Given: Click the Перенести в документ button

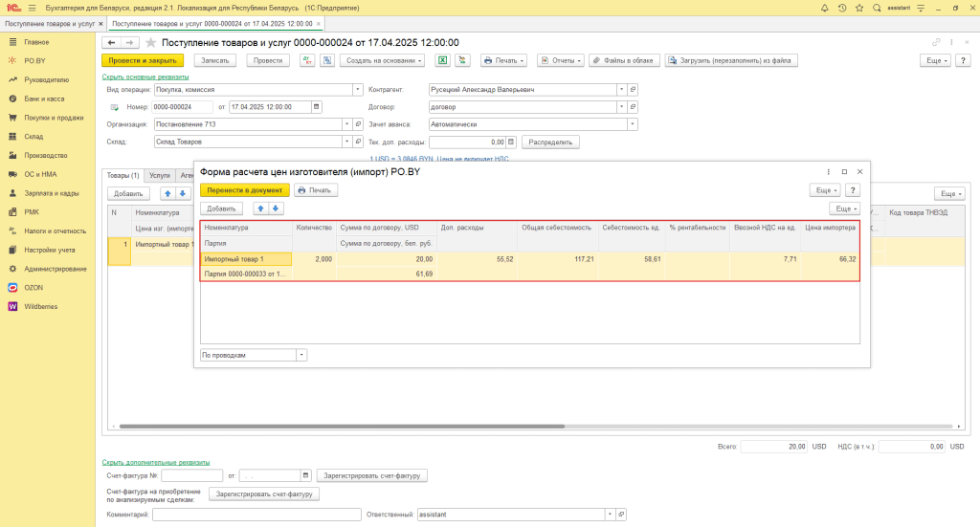Looking at the screenshot, I should click(x=244, y=189).
